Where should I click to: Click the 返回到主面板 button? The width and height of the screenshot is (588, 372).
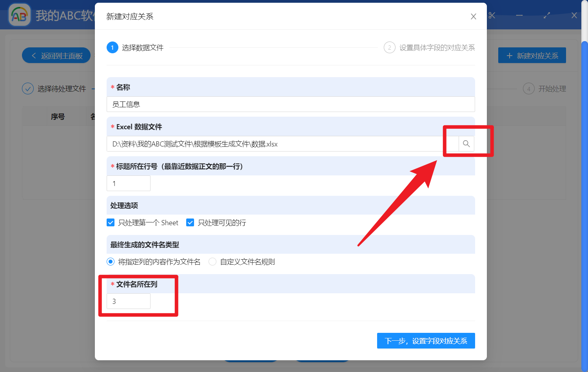pos(56,55)
